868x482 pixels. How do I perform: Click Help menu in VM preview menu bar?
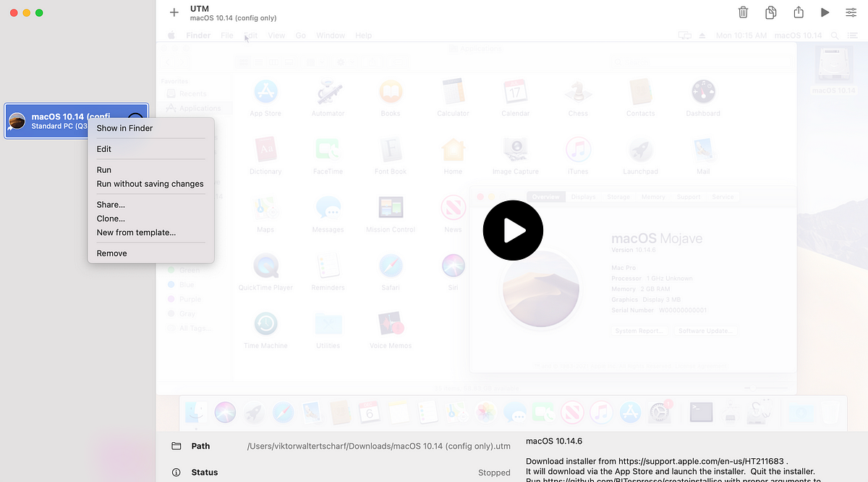click(364, 35)
